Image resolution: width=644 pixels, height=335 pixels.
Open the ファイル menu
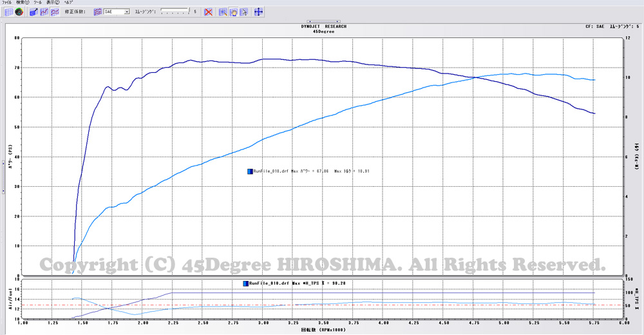coord(7,3)
